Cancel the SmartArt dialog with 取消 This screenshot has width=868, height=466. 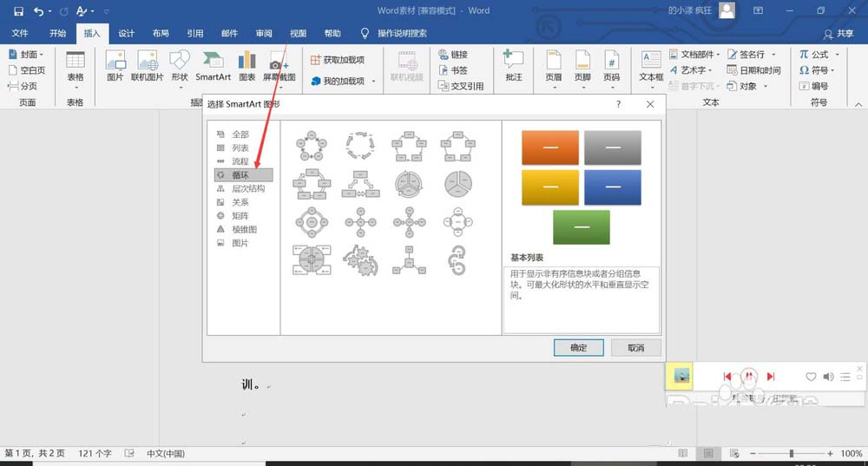tap(635, 348)
